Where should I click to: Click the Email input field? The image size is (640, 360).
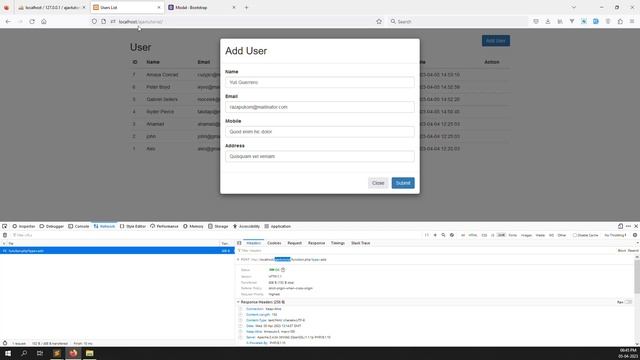(320, 107)
